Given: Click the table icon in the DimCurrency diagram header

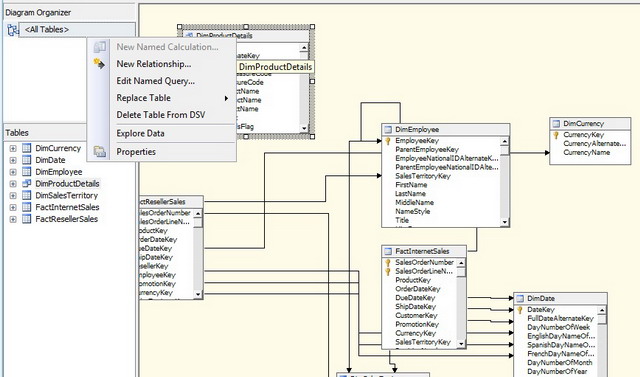Looking at the screenshot, I should [x=556, y=123].
